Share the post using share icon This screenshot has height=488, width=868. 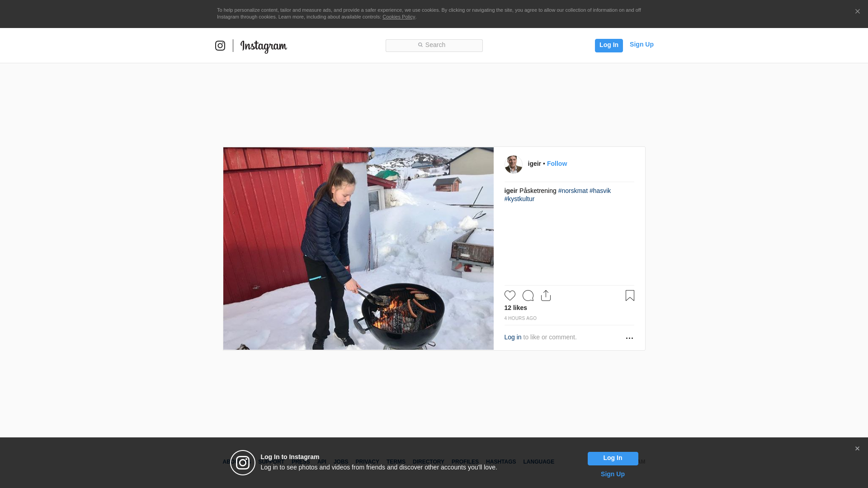546,296
